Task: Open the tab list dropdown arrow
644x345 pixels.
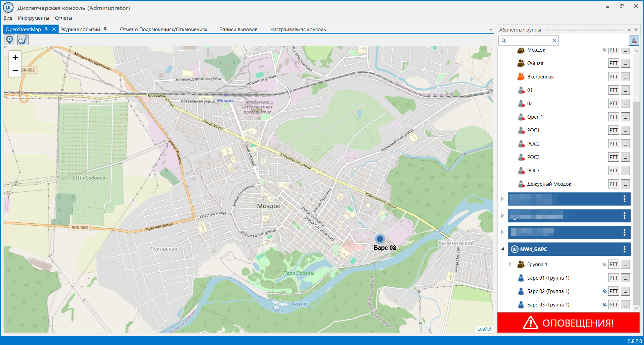Action: [x=491, y=30]
